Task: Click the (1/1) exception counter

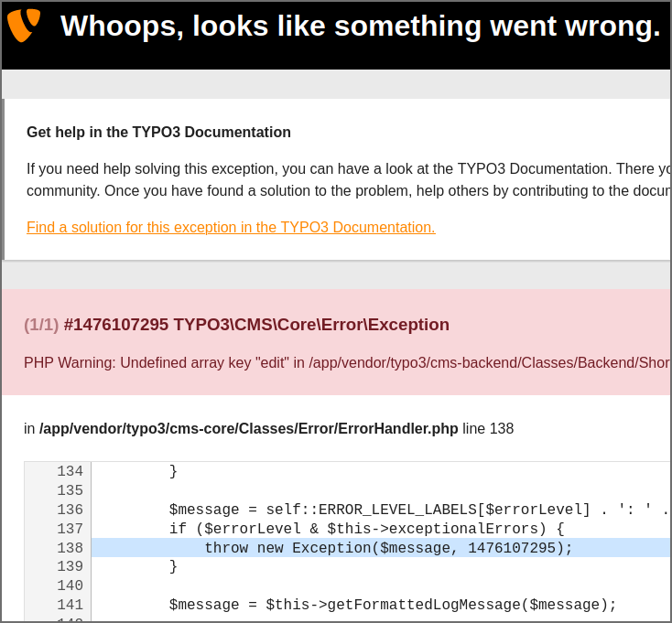Action: (x=41, y=325)
